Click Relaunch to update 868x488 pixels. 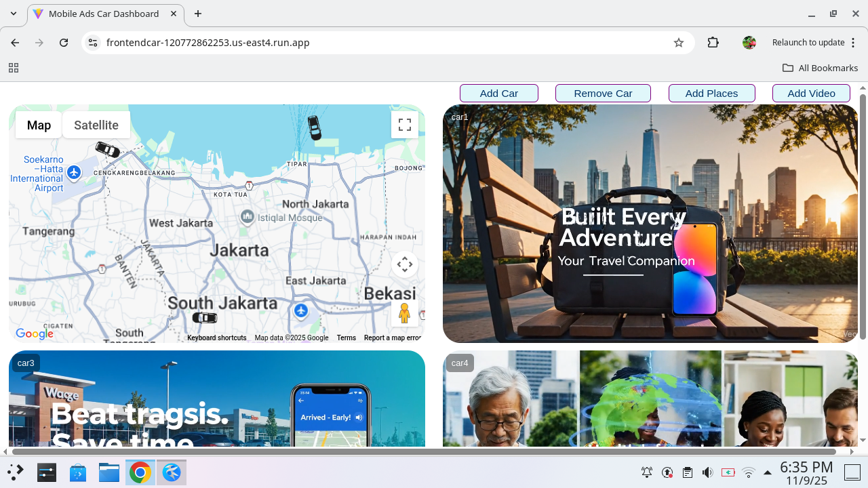[x=808, y=43]
